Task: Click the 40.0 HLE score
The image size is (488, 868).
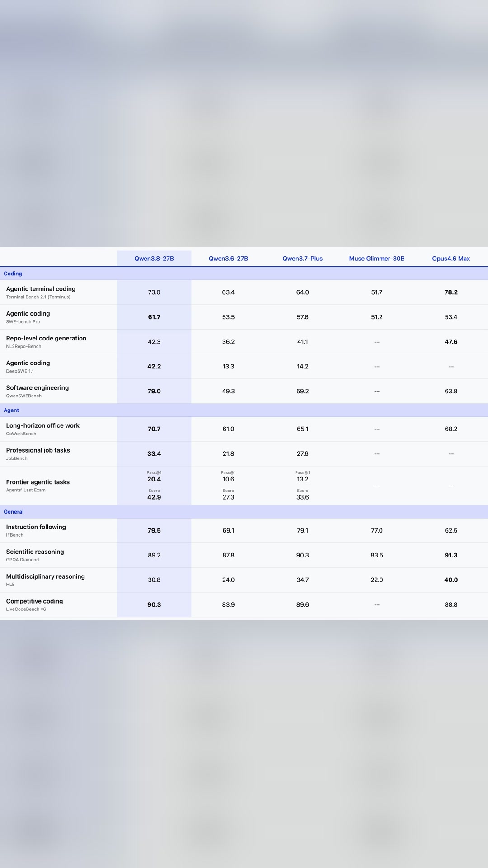Action: point(451,580)
